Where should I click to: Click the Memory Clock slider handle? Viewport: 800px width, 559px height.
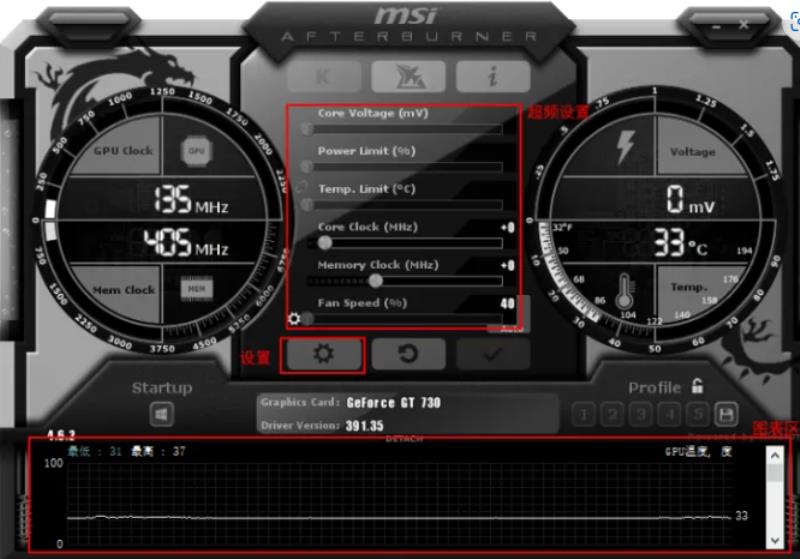pyautogui.click(x=376, y=281)
